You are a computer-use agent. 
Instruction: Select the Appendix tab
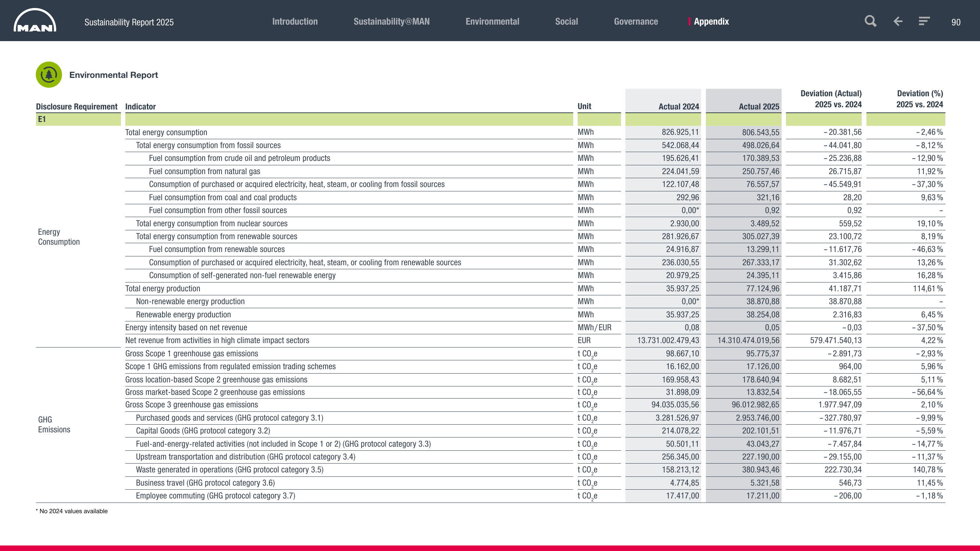pos(711,22)
